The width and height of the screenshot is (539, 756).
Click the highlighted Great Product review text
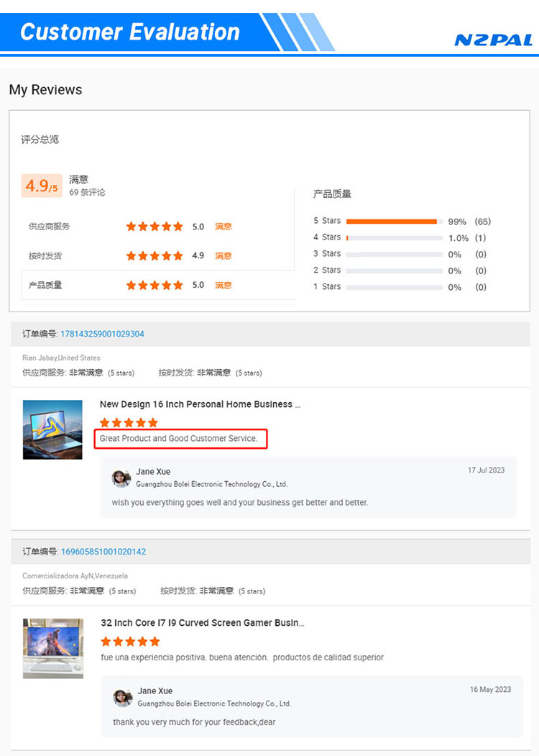[180, 439]
